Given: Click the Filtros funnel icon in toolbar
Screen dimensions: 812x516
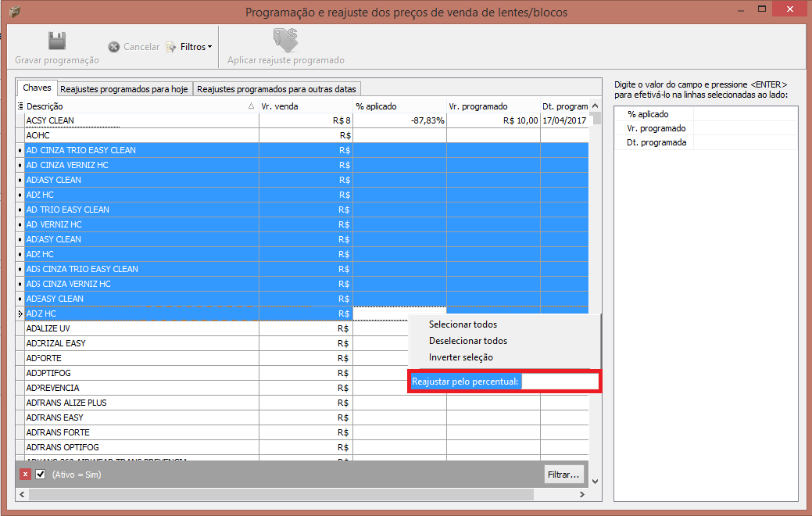Looking at the screenshot, I should coord(171,47).
